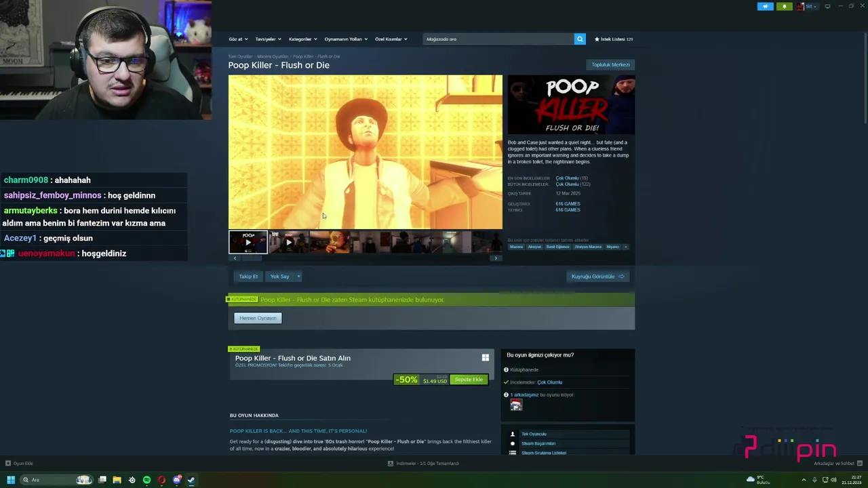This screenshot has width=868, height=488.
Task: Open the Basit Eğlence tag
Action: [558, 247]
